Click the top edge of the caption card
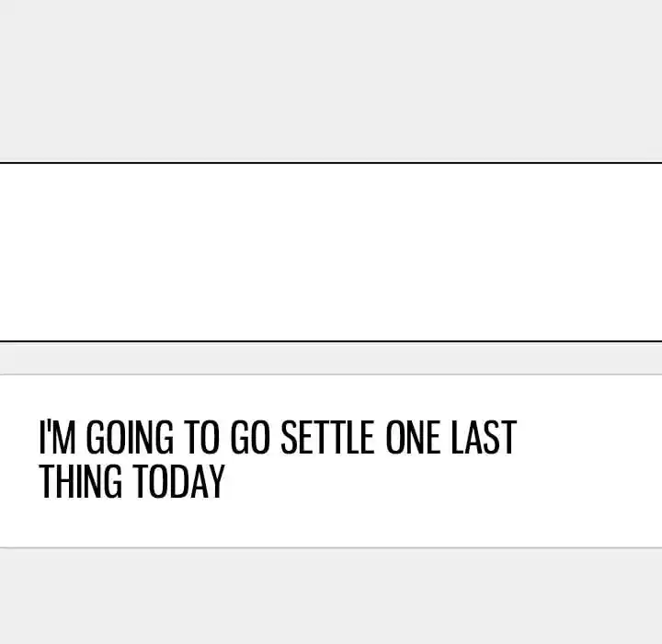 point(331,374)
